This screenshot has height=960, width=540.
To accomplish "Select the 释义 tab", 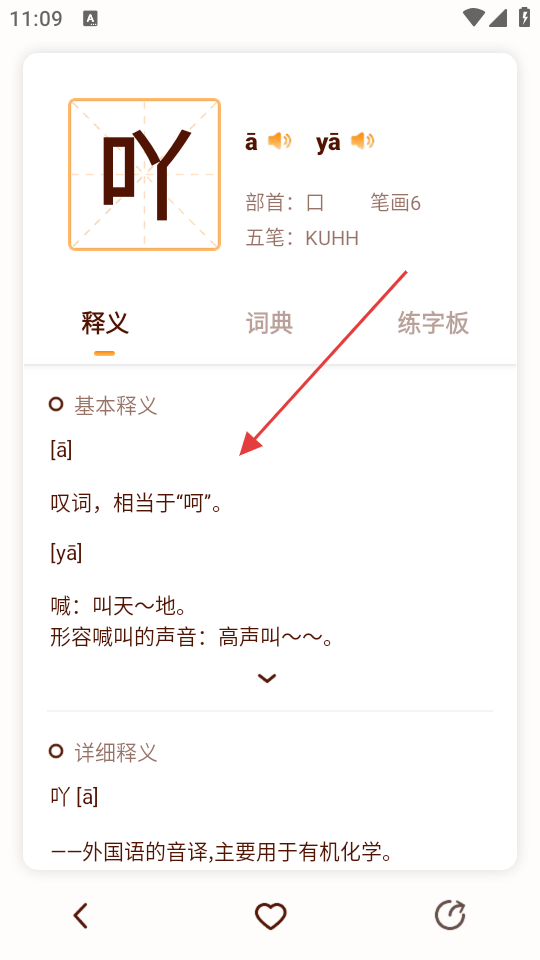I will click(105, 323).
